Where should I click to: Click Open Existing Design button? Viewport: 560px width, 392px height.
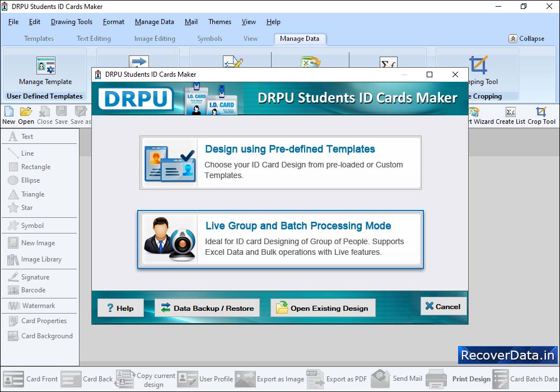[x=323, y=308]
